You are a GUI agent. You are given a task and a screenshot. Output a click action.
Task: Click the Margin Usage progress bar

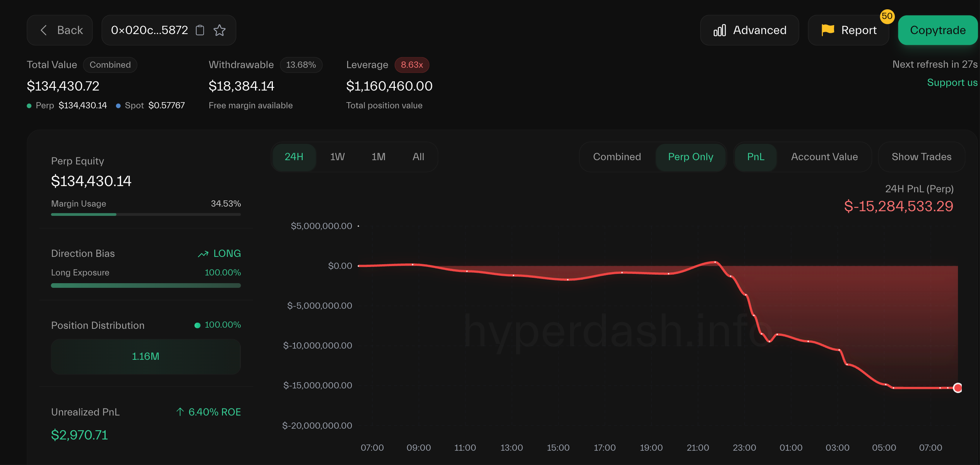pyautogui.click(x=146, y=214)
